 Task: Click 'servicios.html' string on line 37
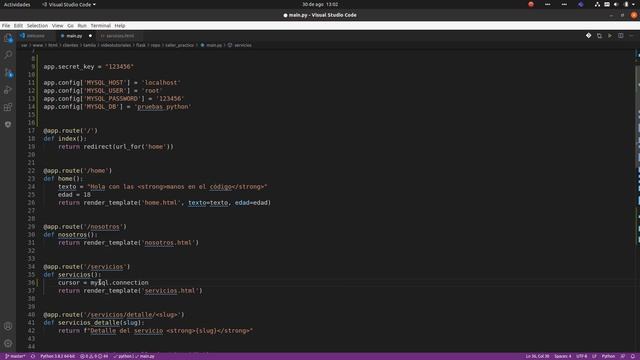click(172, 291)
